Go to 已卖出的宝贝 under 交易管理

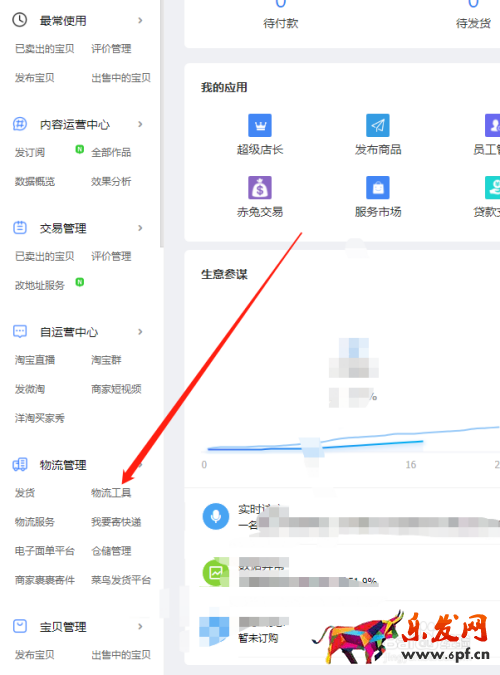45,256
